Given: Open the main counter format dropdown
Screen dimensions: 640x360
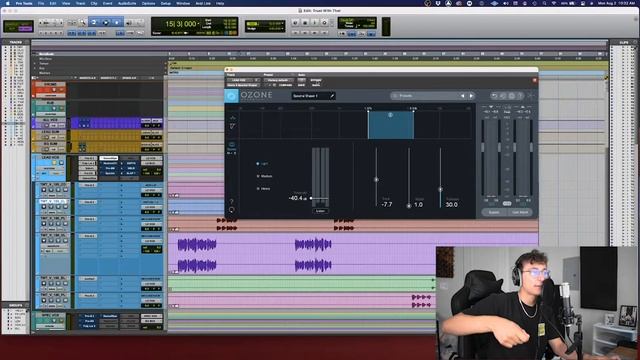Looking at the screenshot, I should [x=199, y=24].
